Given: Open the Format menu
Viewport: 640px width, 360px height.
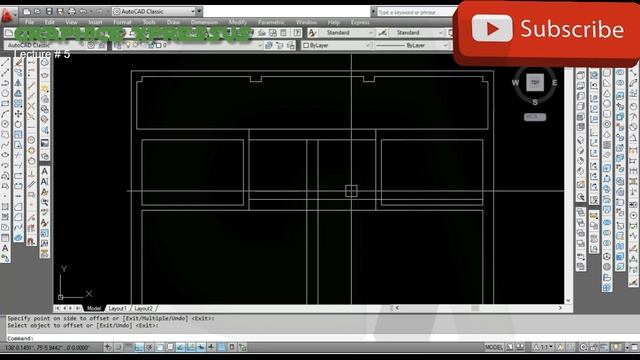Looking at the screenshot, I should [x=122, y=22].
